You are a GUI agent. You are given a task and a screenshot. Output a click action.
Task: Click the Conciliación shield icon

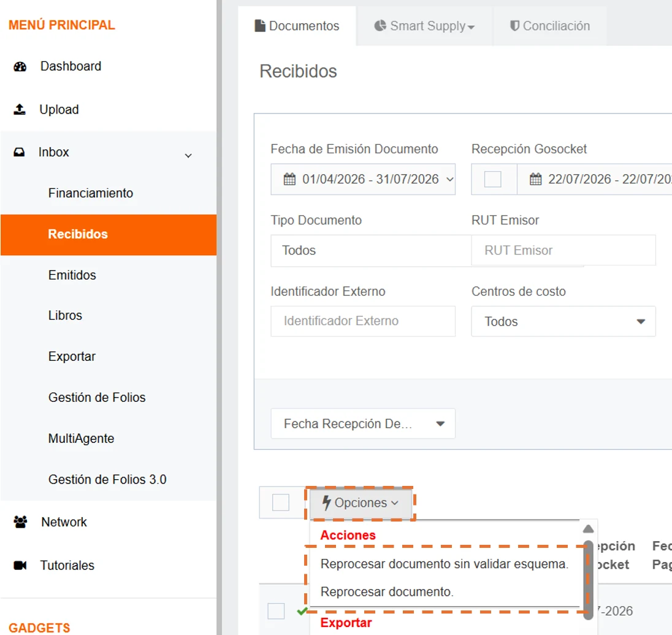click(514, 26)
